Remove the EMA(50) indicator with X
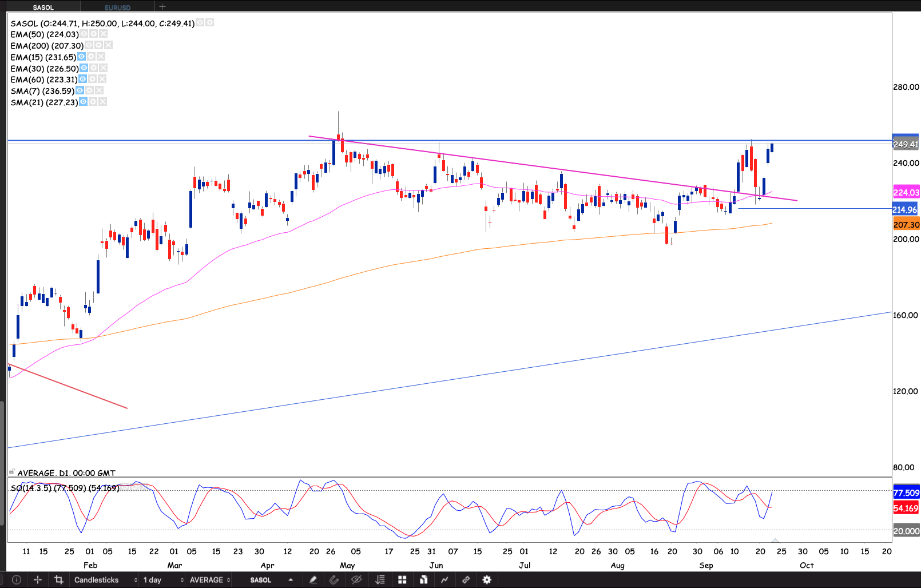The width and height of the screenshot is (921, 588). coord(104,34)
